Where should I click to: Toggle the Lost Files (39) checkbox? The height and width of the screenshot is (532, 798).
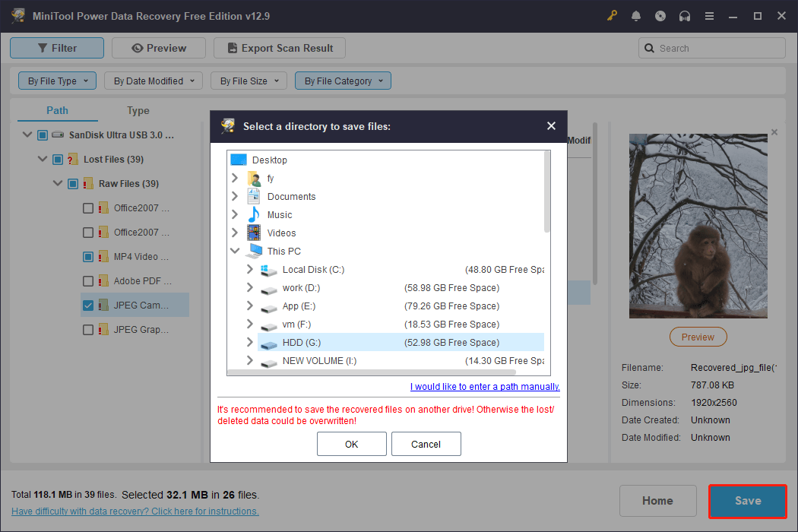pos(58,160)
